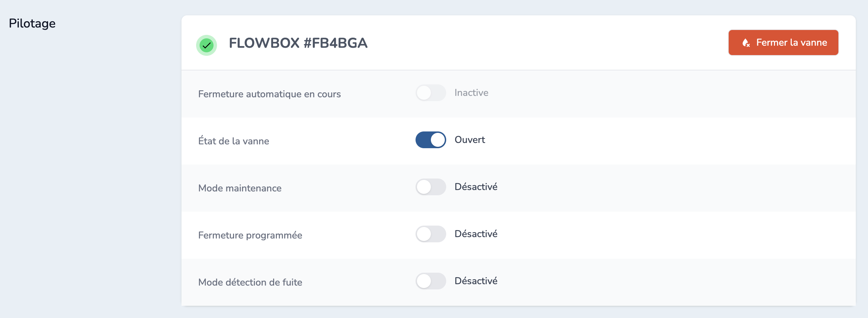This screenshot has width=868, height=318.
Task: Select the Pilotage heading
Action: point(32,23)
